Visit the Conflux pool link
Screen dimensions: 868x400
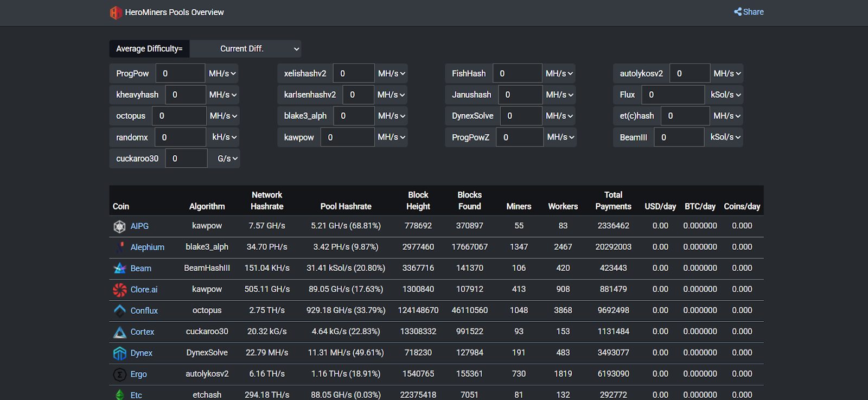pyautogui.click(x=144, y=311)
